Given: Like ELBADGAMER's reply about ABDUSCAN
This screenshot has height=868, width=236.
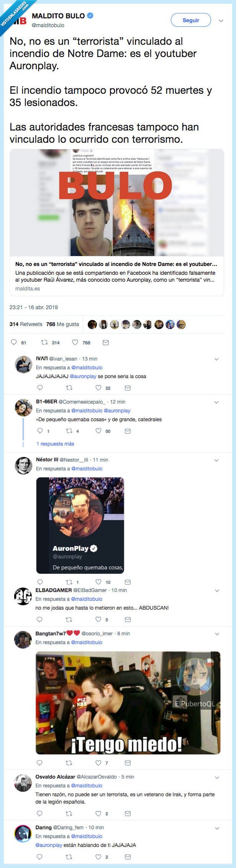Looking at the screenshot, I should tap(98, 619).
